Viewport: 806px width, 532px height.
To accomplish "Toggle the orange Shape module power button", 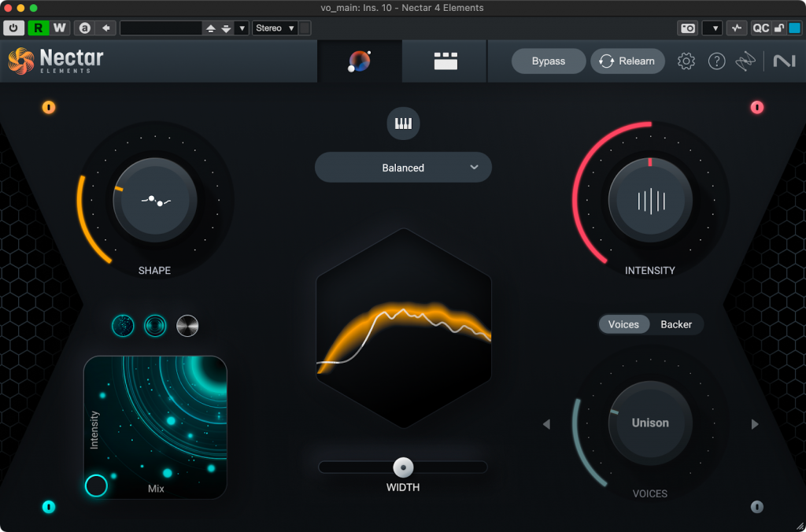I will 49,107.
